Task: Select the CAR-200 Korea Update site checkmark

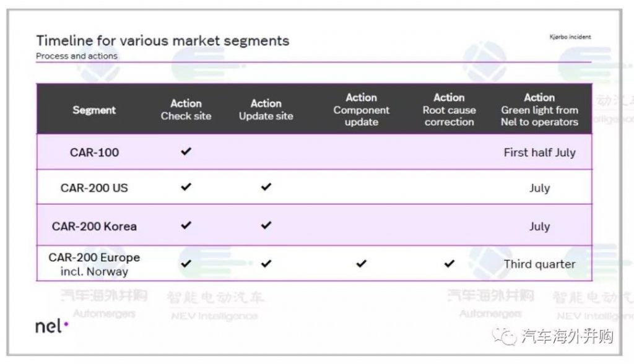Action: (x=266, y=225)
